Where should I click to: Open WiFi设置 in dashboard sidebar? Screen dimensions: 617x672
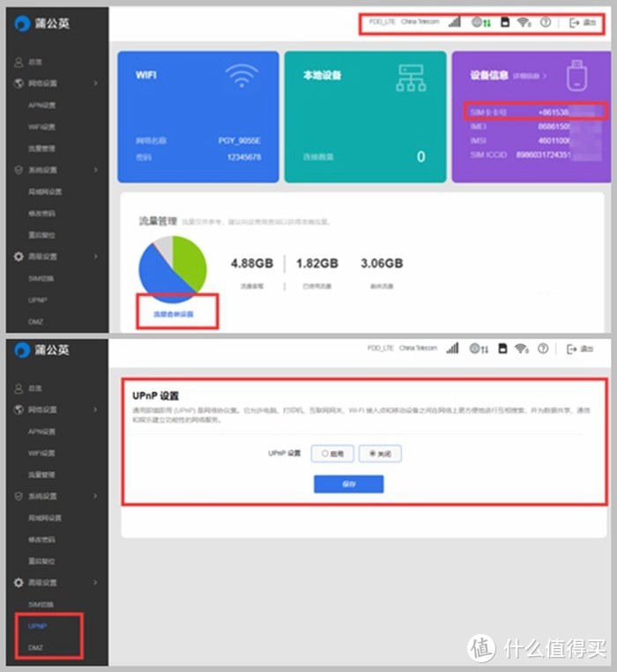click(x=42, y=127)
